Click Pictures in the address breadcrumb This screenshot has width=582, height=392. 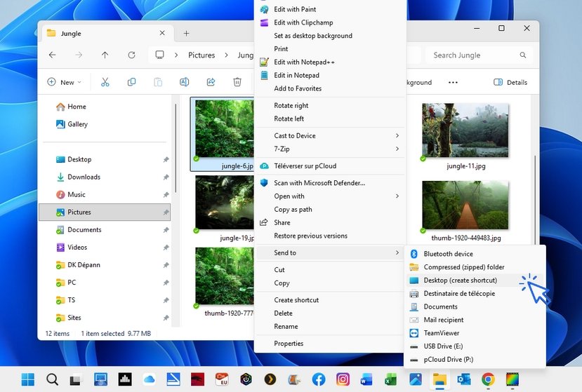(x=201, y=55)
